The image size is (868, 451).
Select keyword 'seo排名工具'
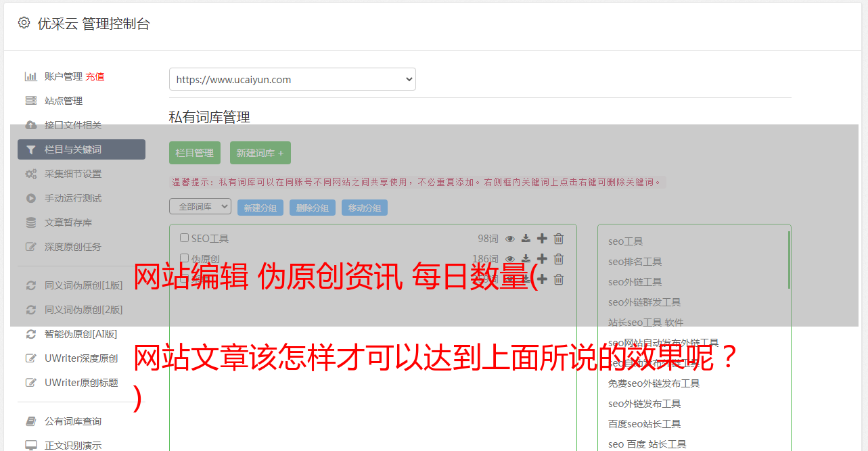click(x=635, y=262)
